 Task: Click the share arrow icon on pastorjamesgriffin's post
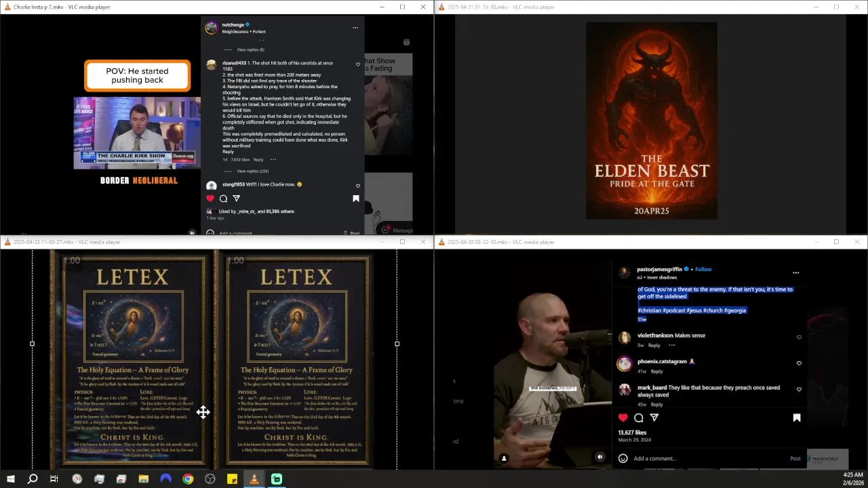click(654, 418)
